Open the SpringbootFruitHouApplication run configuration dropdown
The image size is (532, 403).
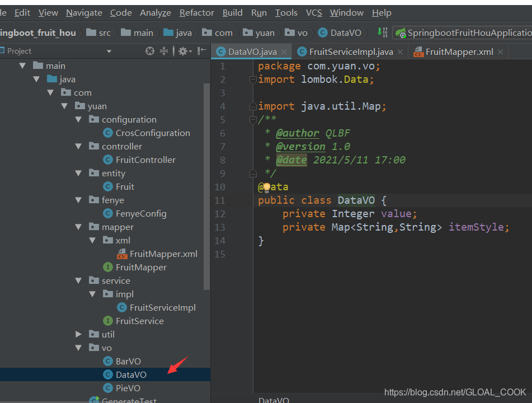pos(462,33)
